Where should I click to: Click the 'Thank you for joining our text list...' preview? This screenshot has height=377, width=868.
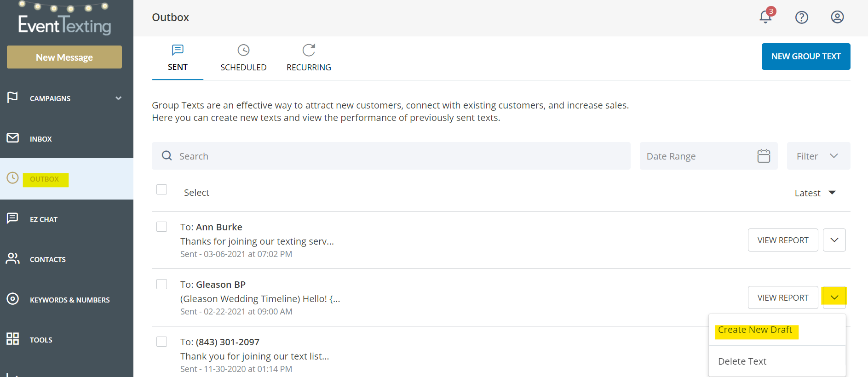click(255, 356)
